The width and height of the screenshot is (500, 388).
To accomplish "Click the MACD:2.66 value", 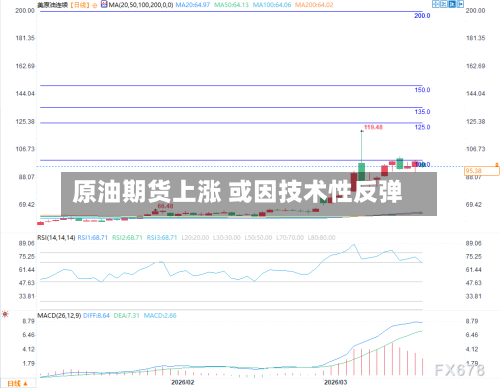I will (x=160, y=315).
